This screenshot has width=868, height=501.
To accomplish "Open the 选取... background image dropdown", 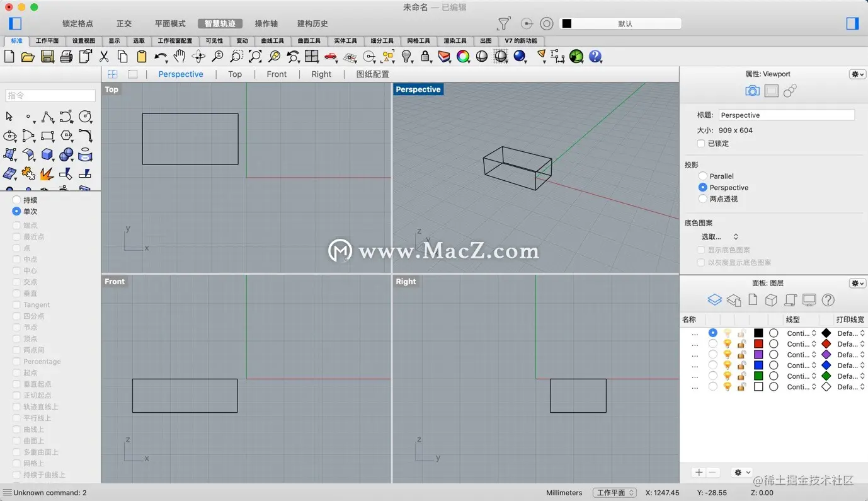I will [x=720, y=237].
